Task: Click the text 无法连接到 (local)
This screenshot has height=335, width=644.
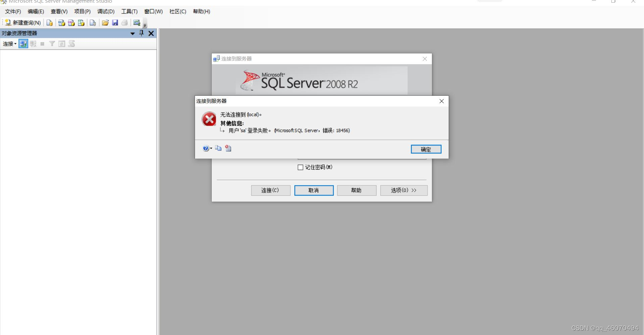Action: [x=241, y=115]
